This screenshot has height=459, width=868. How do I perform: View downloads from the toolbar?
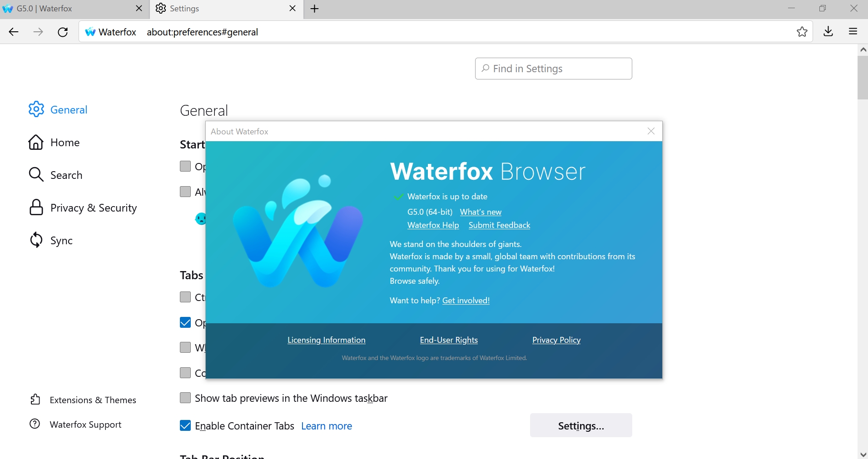coord(828,31)
